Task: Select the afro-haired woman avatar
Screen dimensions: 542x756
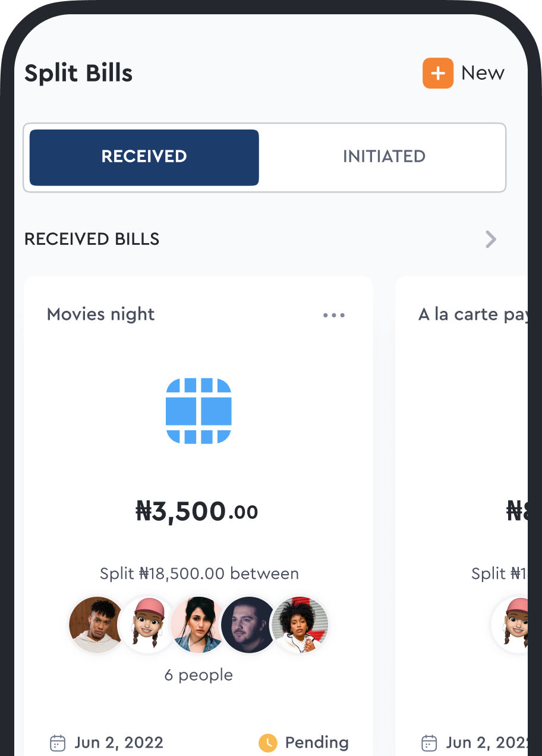Action: point(299,625)
